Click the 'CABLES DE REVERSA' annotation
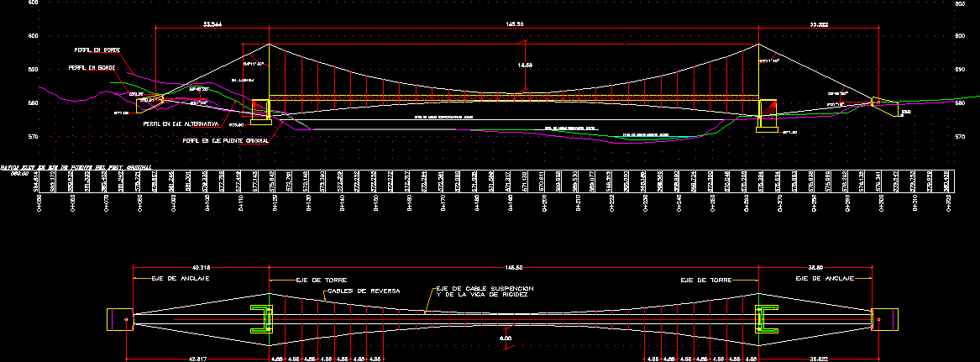980x362 pixels. pos(362,292)
